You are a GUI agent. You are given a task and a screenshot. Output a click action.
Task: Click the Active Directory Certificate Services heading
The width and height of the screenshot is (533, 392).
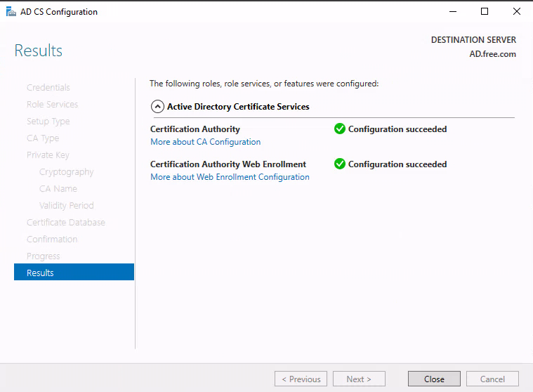(238, 107)
